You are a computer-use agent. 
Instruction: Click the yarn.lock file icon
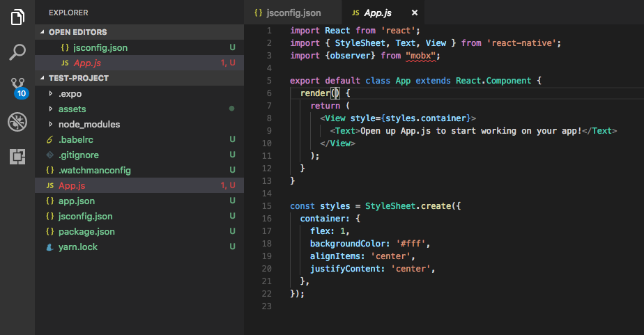(x=49, y=247)
